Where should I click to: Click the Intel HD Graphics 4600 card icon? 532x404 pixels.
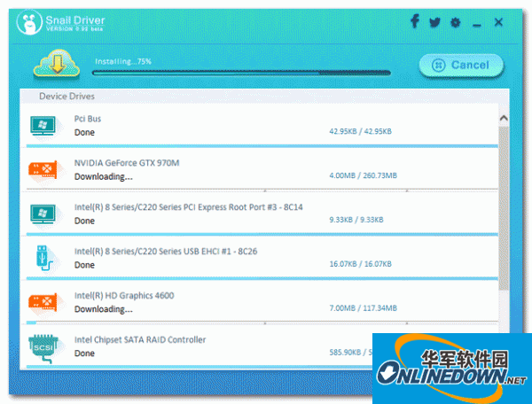[x=43, y=302]
